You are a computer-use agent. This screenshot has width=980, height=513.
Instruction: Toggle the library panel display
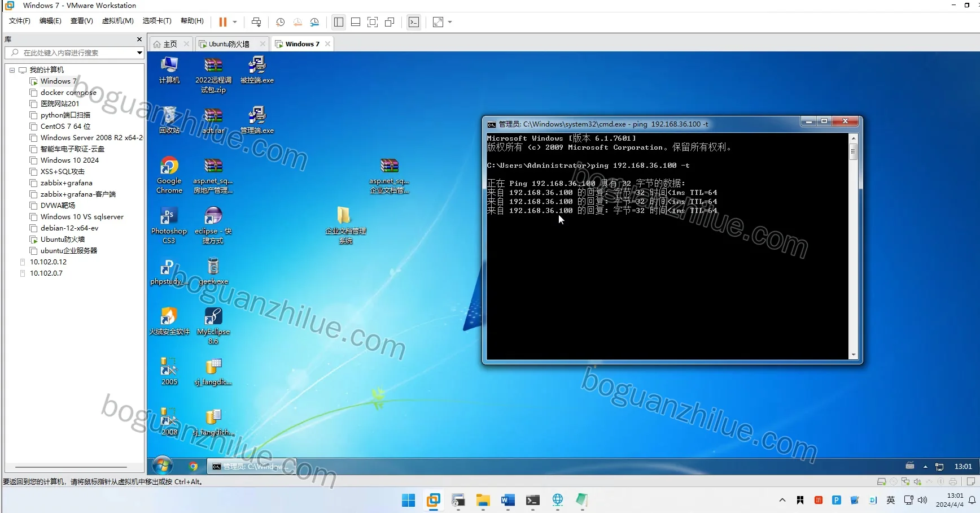339,22
